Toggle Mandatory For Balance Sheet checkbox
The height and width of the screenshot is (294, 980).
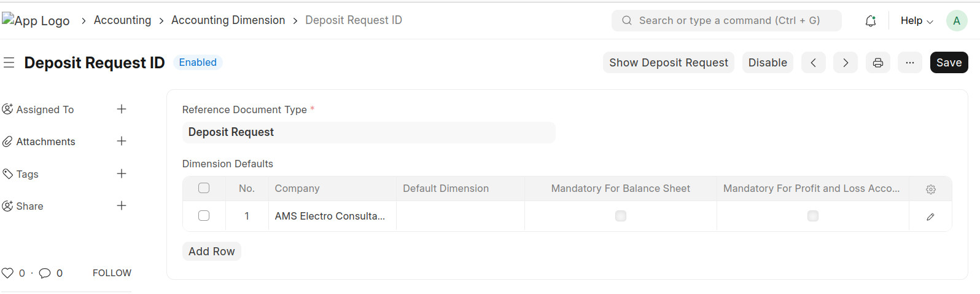coord(621,216)
